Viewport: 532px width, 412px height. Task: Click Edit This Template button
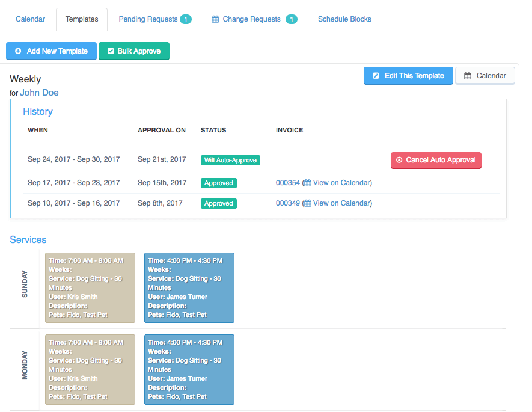pos(408,76)
